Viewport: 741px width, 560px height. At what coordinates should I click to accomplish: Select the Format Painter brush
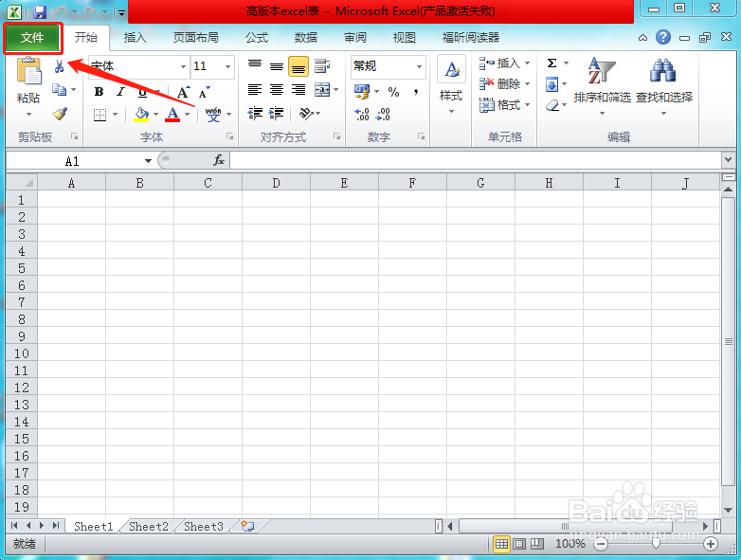(60, 114)
